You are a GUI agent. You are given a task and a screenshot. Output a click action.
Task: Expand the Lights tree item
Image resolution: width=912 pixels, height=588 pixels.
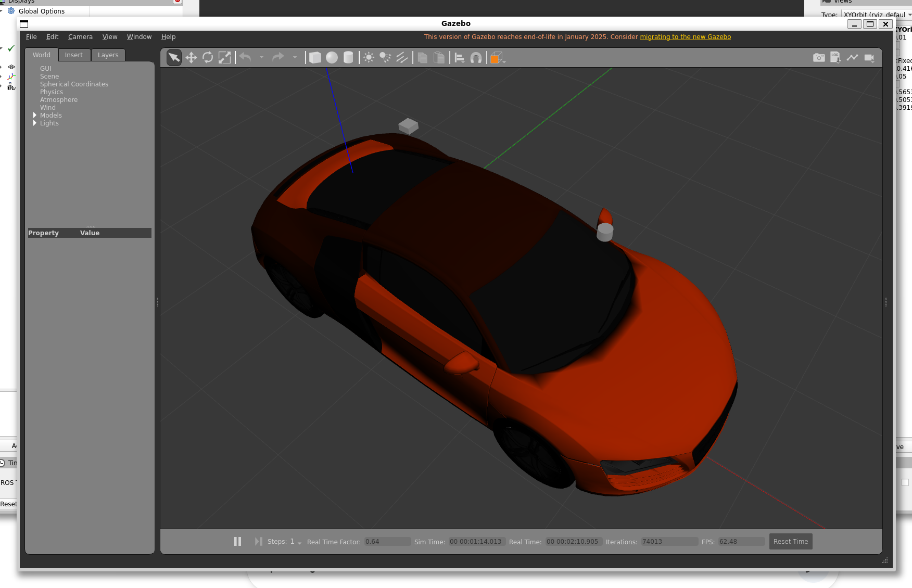point(35,123)
